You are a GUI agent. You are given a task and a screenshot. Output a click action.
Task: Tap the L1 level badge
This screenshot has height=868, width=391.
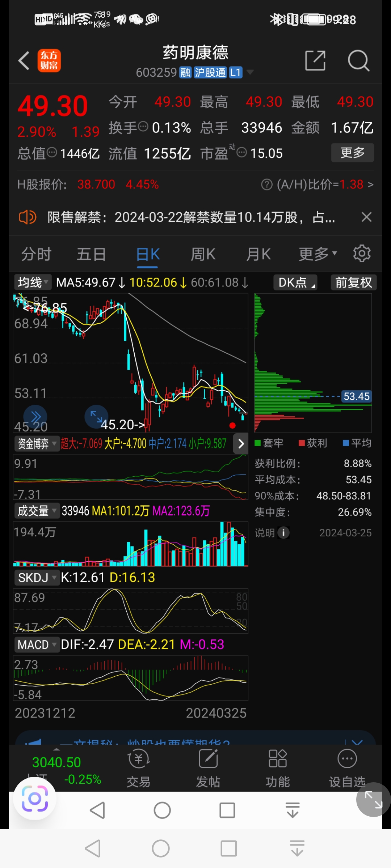235,73
